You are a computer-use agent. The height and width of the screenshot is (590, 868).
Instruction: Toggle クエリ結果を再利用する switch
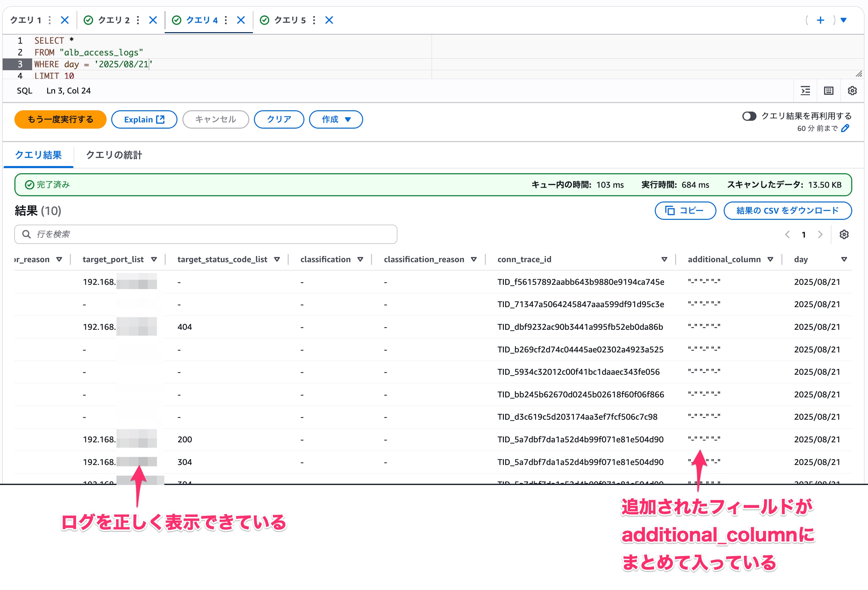click(x=749, y=116)
